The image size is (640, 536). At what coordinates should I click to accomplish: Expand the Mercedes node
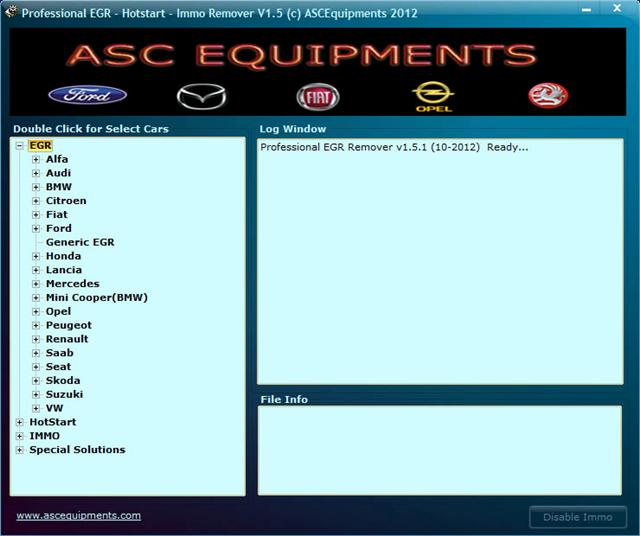click(36, 284)
